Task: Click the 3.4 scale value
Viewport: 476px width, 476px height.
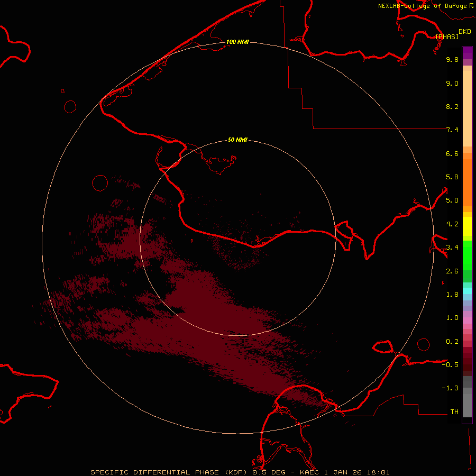Action: pos(452,248)
